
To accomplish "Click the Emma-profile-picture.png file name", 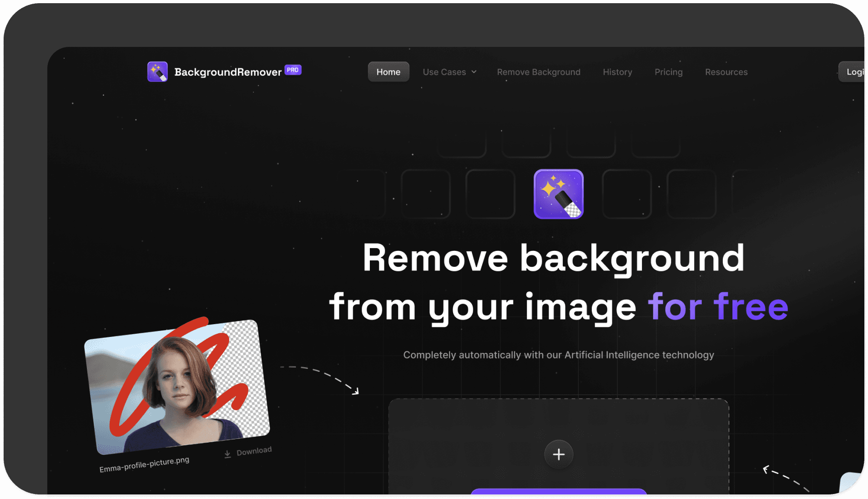I will pyautogui.click(x=144, y=464).
